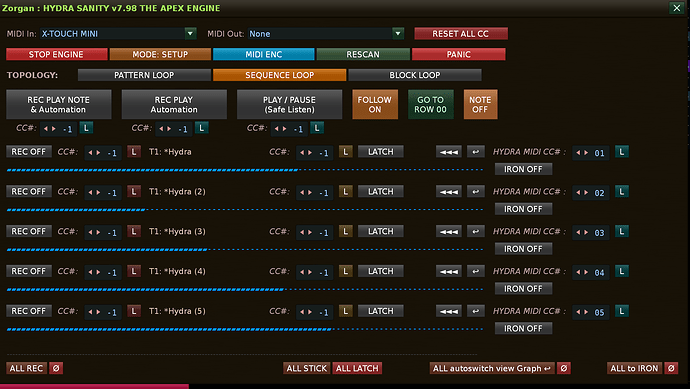Click teal L learn under REC PLAY Automation
The width and height of the screenshot is (690, 389).
202,128
